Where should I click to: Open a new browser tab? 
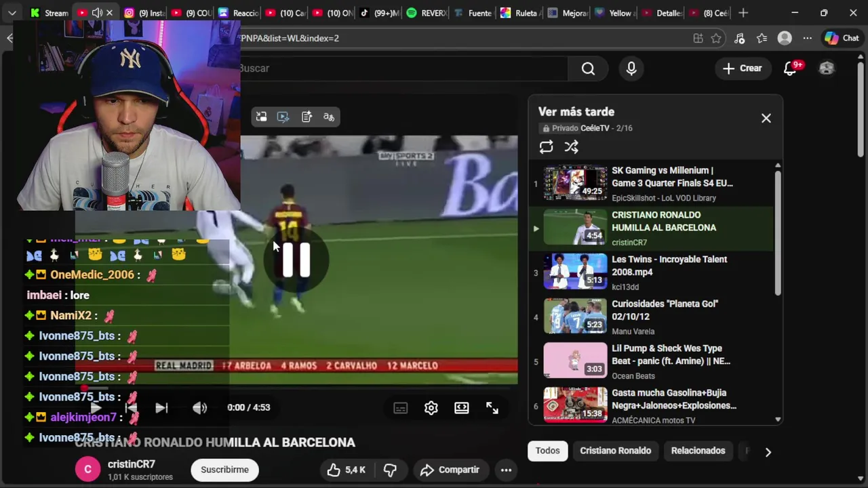[x=743, y=13]
